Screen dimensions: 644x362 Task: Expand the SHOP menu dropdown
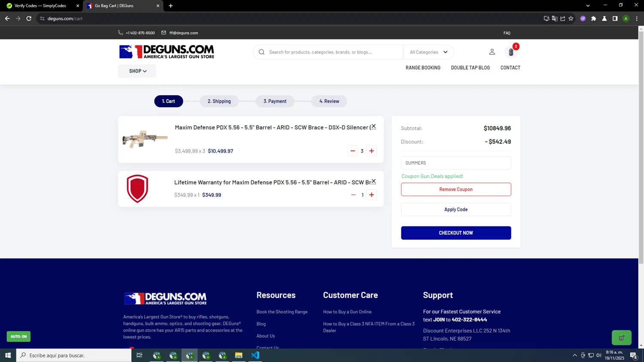(137, 71)
